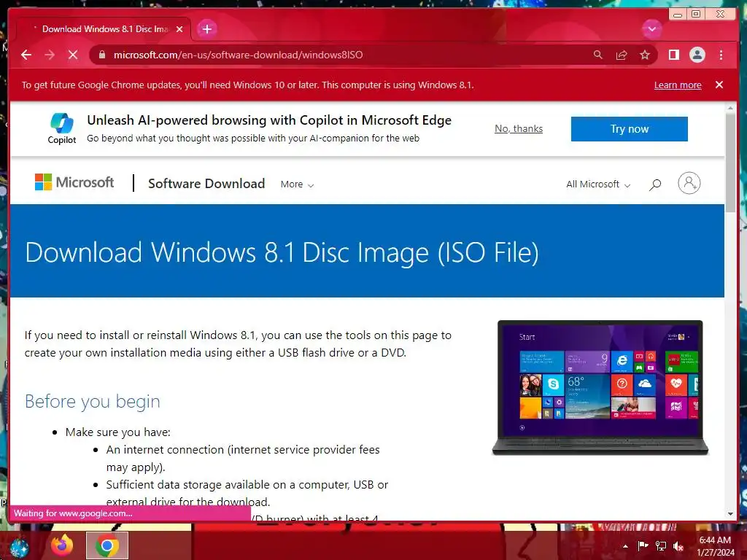This screenshot has width=747, height=560.
Task: Click the zoom magnifier icon in address bar
Action: click(x=598, y=55)
